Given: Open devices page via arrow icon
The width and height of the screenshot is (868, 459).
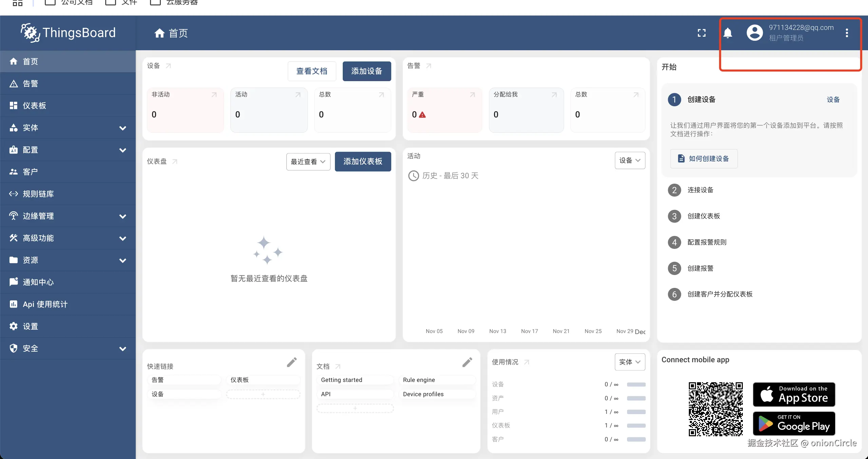Looking at the screenshot, I should 168,66.
